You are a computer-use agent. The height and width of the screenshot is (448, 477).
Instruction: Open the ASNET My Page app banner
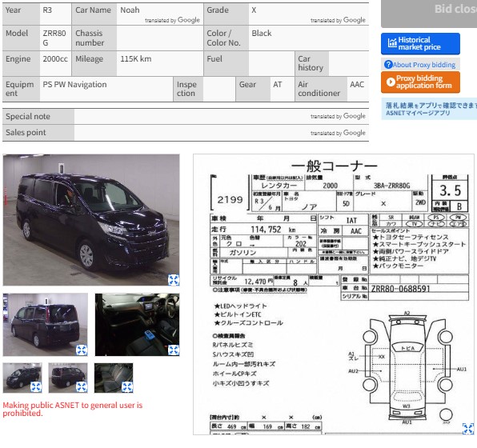(x=429, y=109)
